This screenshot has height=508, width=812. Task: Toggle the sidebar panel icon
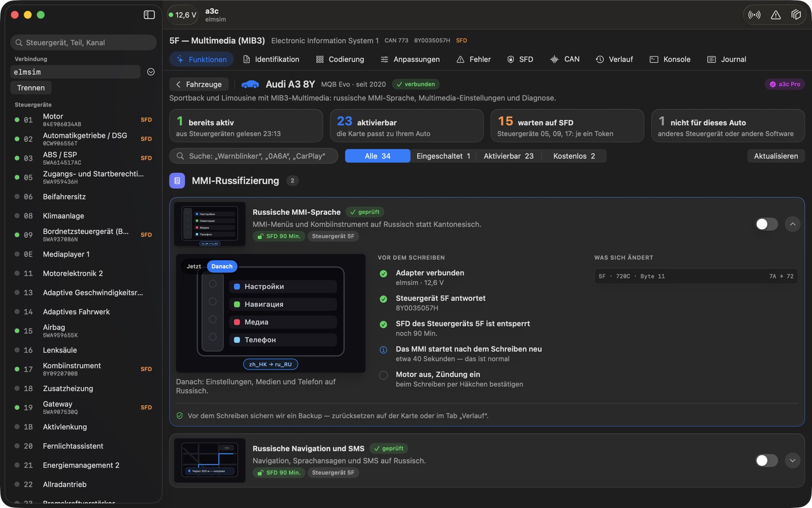149,15
